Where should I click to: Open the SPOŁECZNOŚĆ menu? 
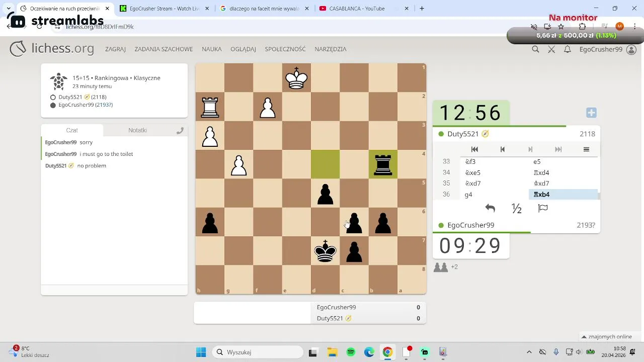(285, 49)
